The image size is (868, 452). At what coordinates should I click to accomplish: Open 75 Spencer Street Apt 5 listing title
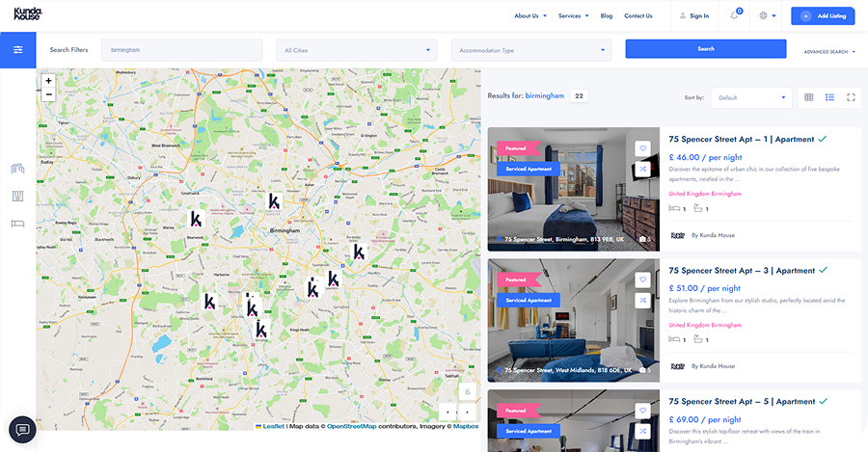742,402
